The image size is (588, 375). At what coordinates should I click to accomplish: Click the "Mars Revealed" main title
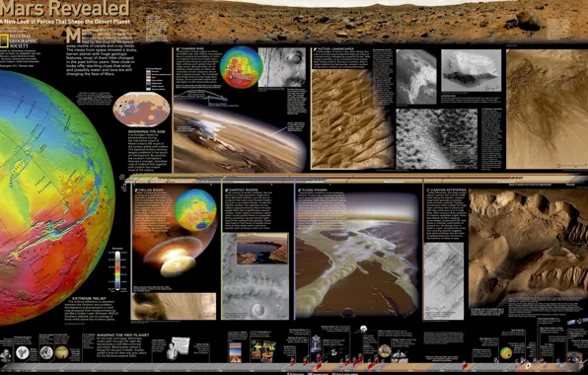(65, 8)
